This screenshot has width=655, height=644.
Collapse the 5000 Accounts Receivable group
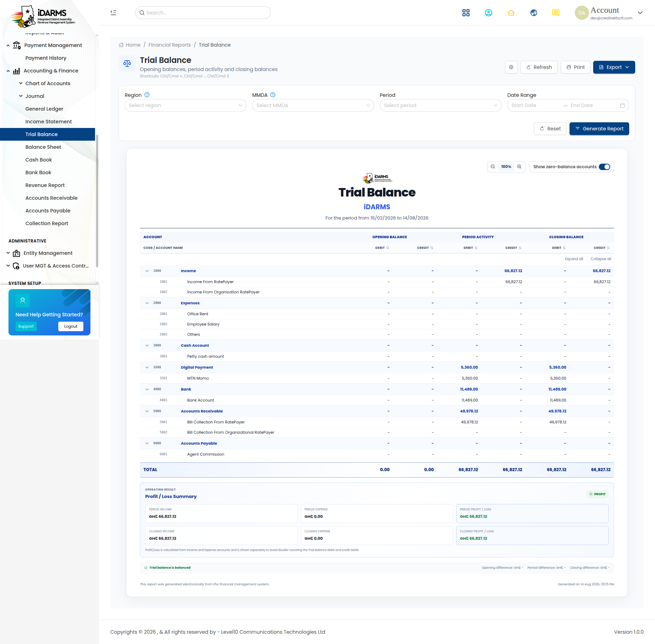click(x=147, y=411)
